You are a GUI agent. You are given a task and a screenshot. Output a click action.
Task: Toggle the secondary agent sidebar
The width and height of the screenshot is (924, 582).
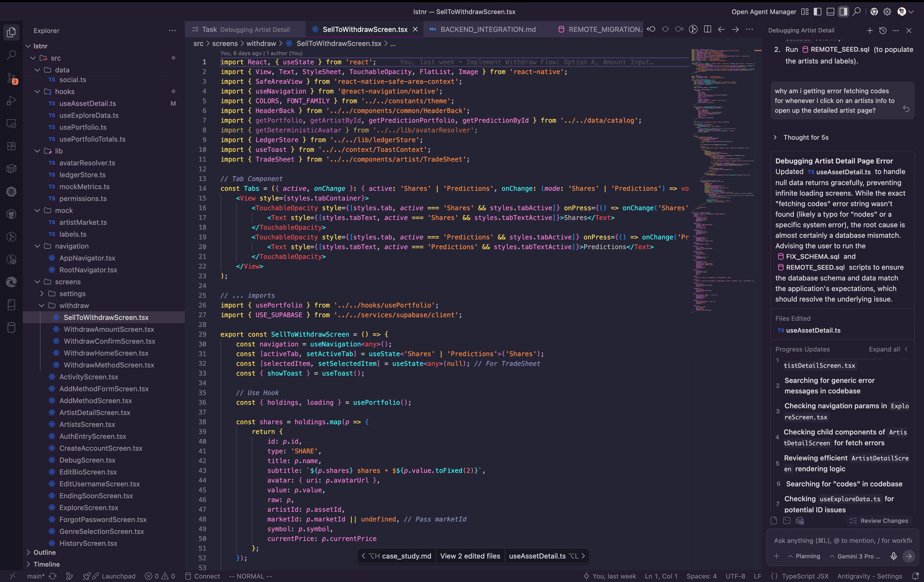[843, 12]
